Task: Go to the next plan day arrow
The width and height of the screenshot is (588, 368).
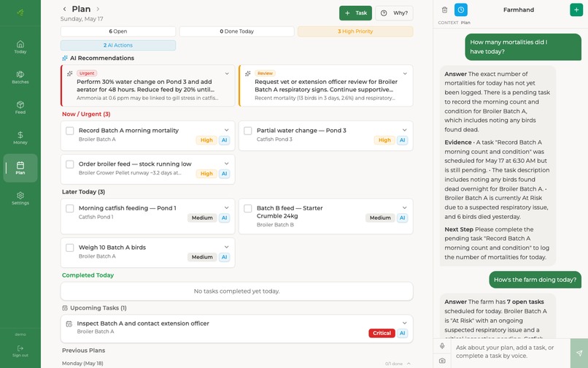Action: pyautogui.click(x=98, y=9)
